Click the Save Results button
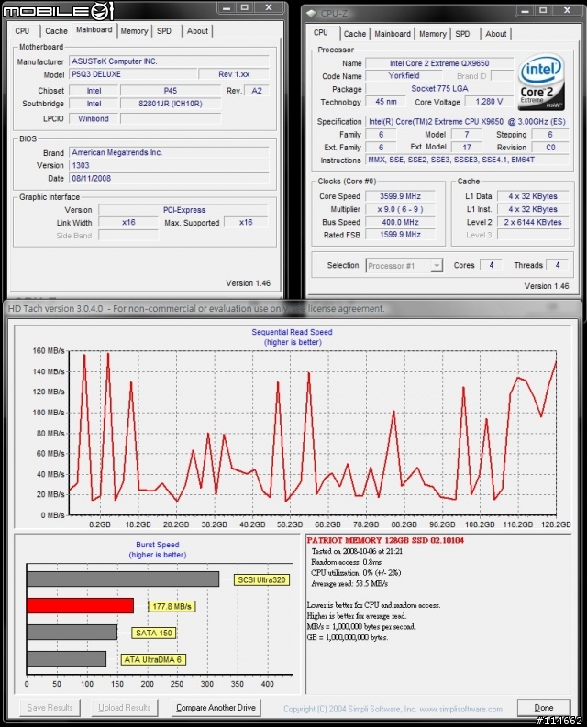The width and height of the screenshot is (587, 728). (x=50, y=708)
